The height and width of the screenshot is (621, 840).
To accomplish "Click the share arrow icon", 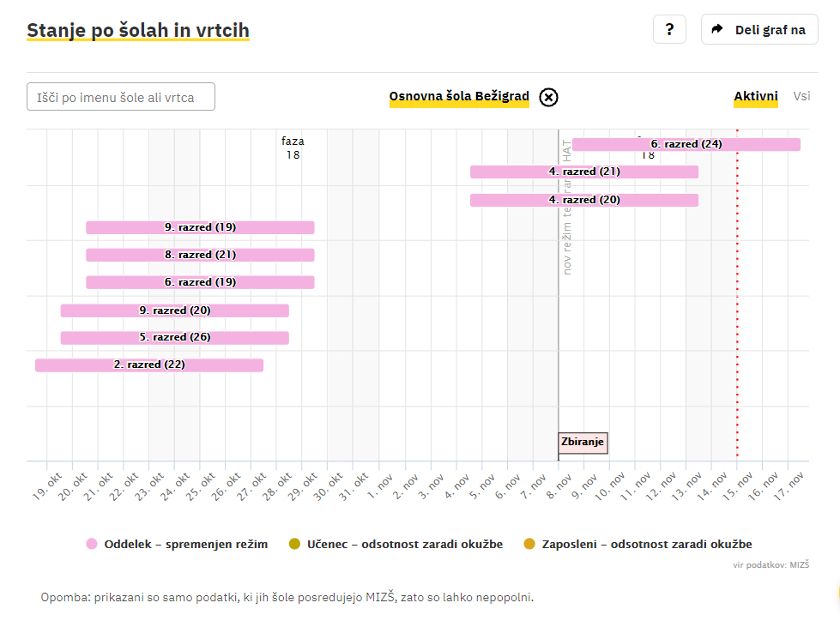I will 718,29.
